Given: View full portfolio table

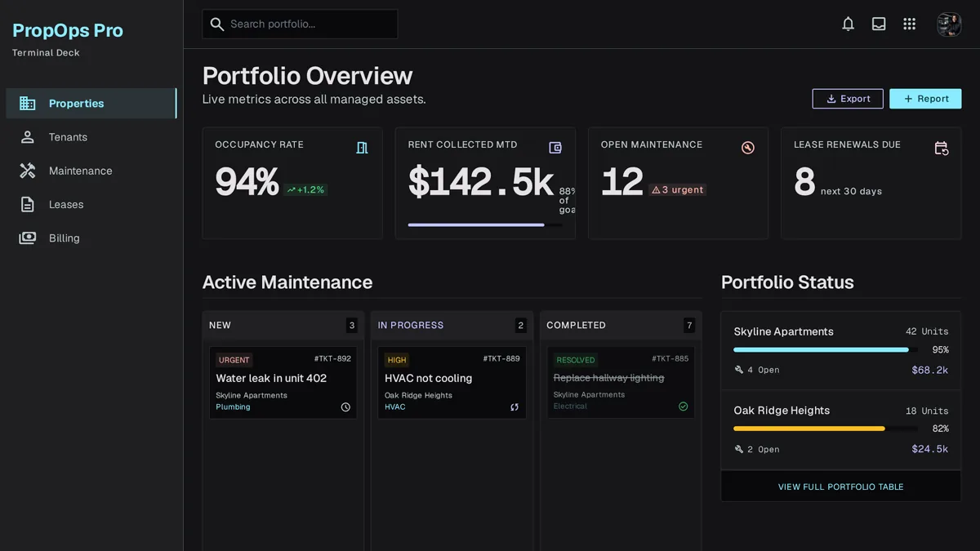Looking at the screenshot, I should [x=840, y=487].
